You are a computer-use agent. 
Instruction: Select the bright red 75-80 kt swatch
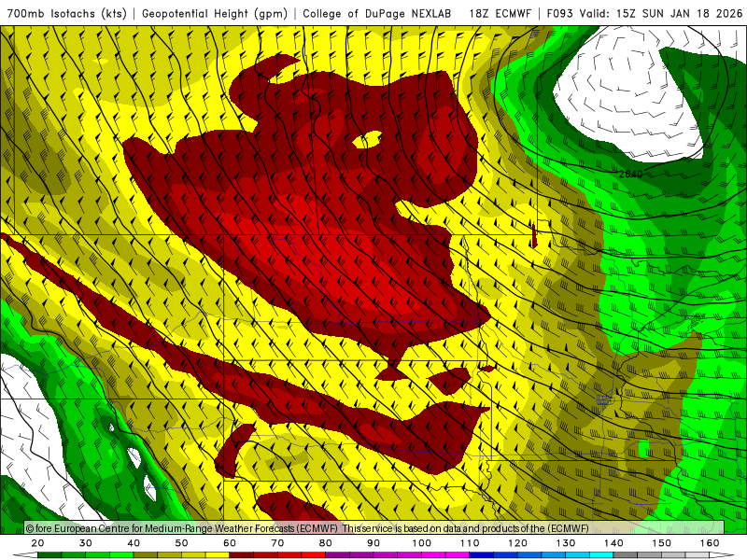pos(314,554)
